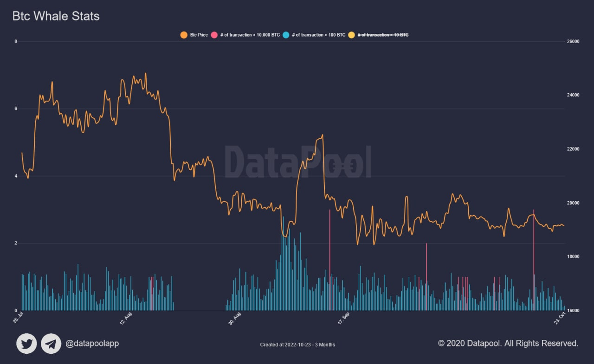The height and width of the screenshot is (364, 594).
Task: Click the blue legend dot for > 100 BTC
Action: coord(286,35)
